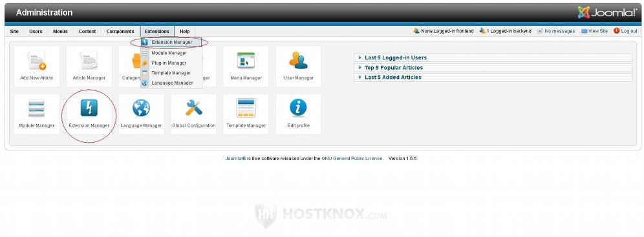Open the GNU General Public License link
Image resolution: width=644 pixels, height=237 pixels.
[x=352, y=158]
